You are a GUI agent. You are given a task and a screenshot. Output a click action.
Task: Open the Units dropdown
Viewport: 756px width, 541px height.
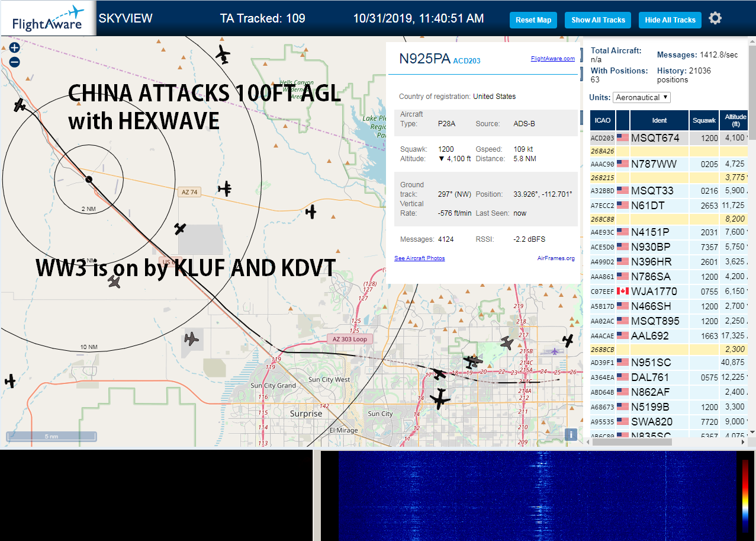tap(642, 97)
